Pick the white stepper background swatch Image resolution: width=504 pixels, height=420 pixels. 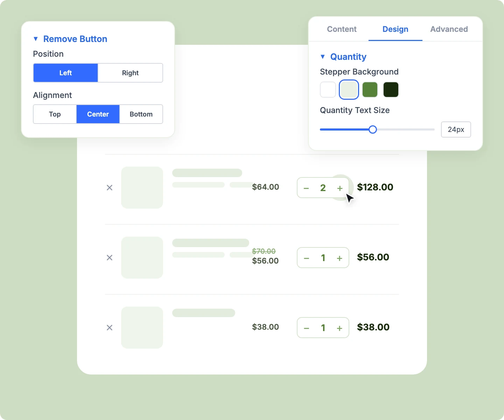pyautogui.click(x=328, y=90)
